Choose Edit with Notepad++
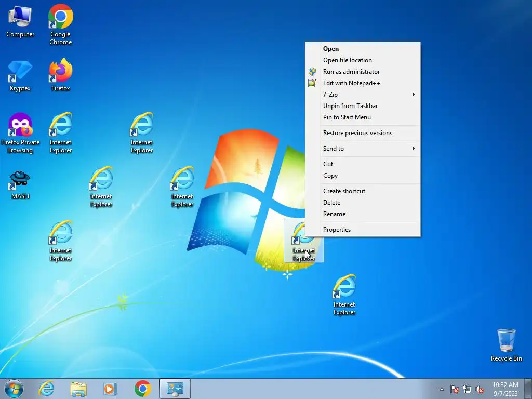532x399 pixels. pos(363,83)
